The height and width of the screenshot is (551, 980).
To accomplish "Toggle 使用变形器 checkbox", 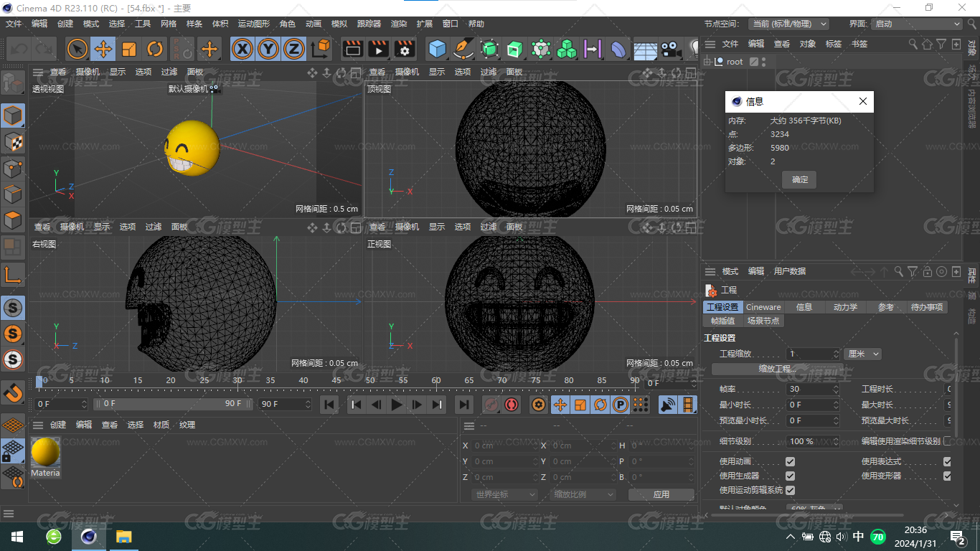I will point(947,476).
